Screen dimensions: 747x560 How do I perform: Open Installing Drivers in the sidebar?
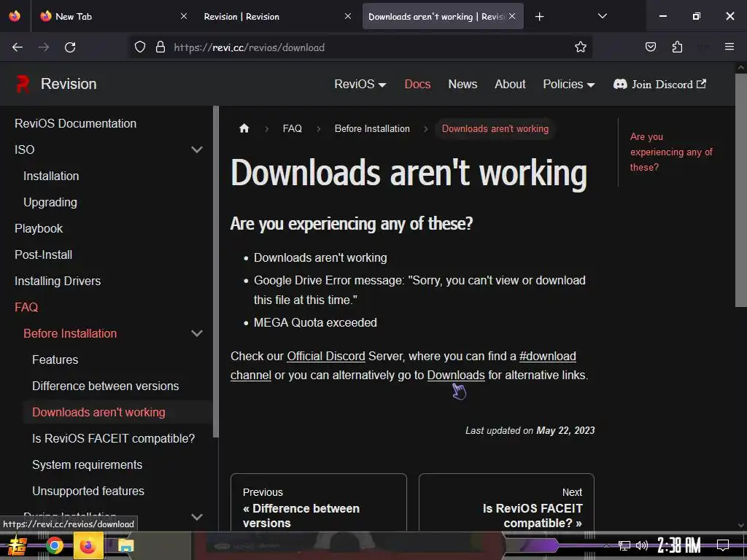coord(58,281)
